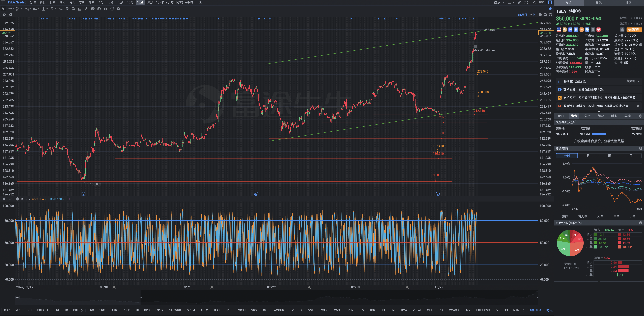The image size is (644, 316).
Task: Click the paintbrush theme icon
Action: click(519, 2)
